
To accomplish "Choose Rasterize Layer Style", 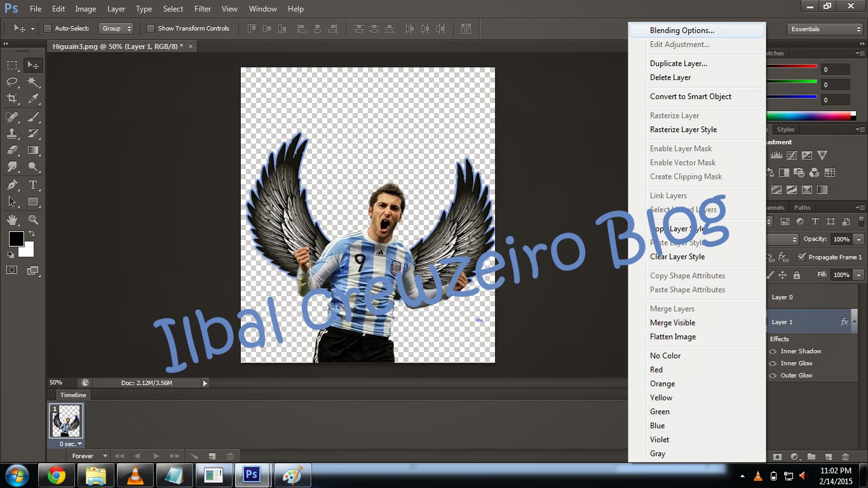I will (x=696, y=130).
